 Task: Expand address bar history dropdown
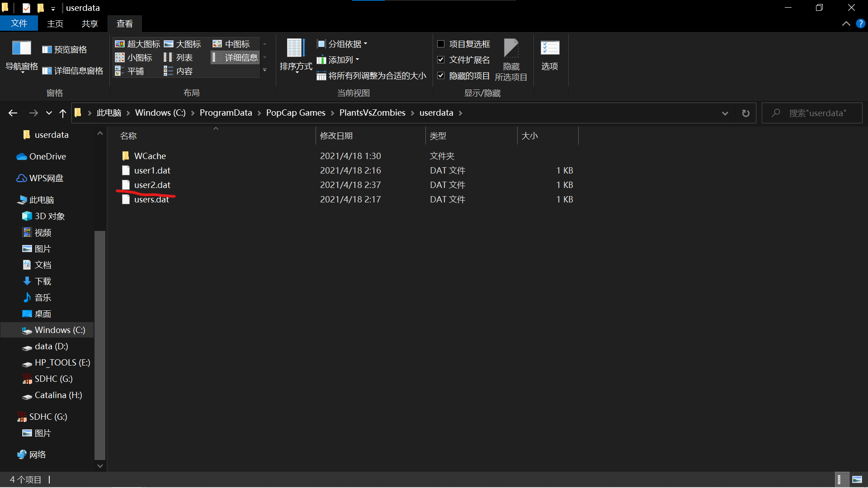[725, 113]
